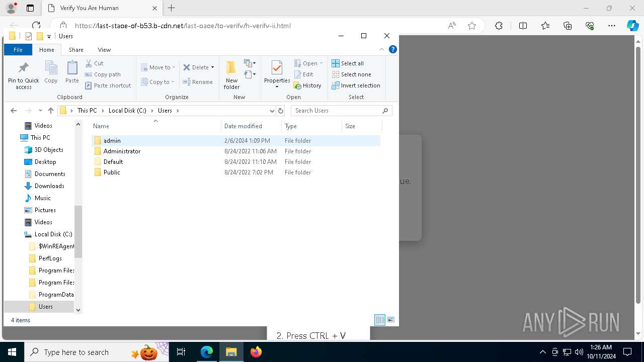Click Select all

(x=348, y=63)
